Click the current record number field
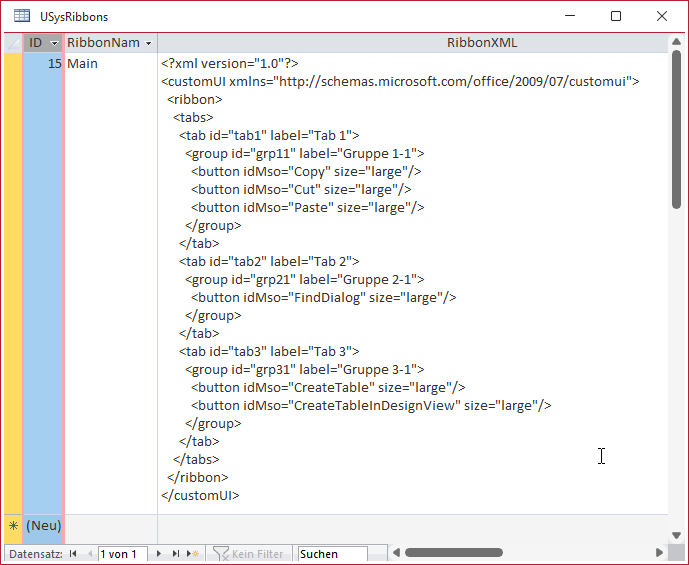 123,554
